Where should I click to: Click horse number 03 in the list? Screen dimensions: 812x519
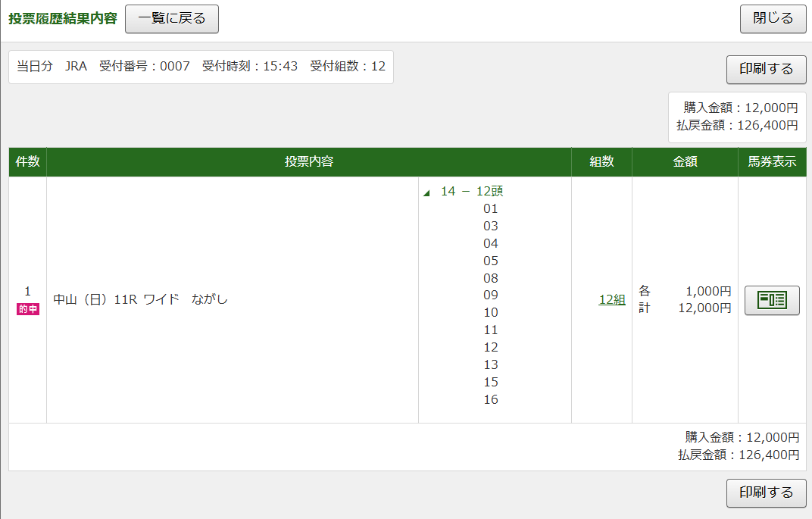pos(490,227)
